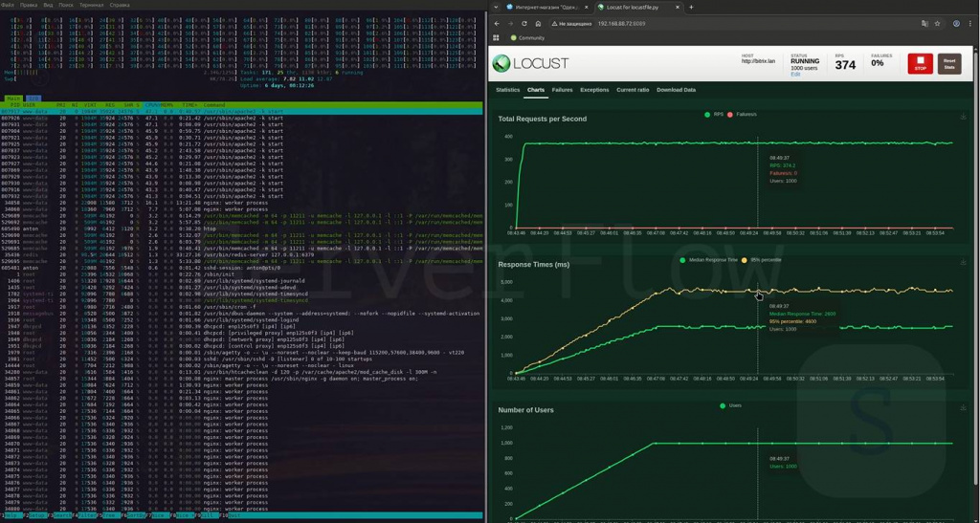The image size is (980, 523).
Task: Select the nginx master process row
Action: 241,379
